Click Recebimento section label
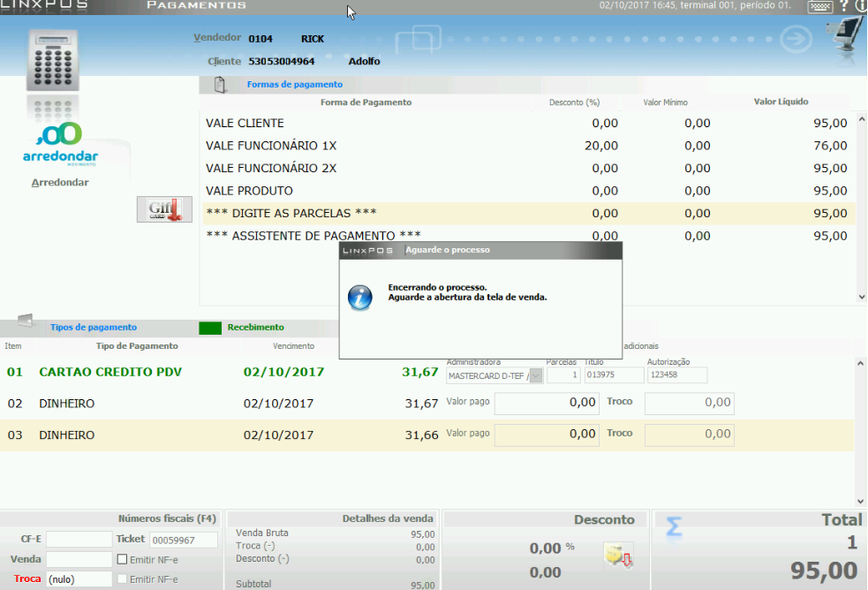 256,327
